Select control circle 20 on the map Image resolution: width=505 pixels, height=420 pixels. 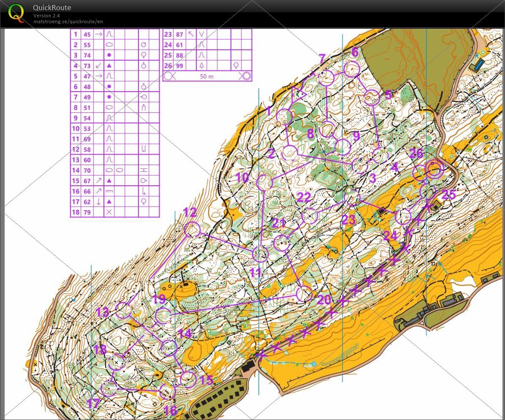click(x=304, y=294)
